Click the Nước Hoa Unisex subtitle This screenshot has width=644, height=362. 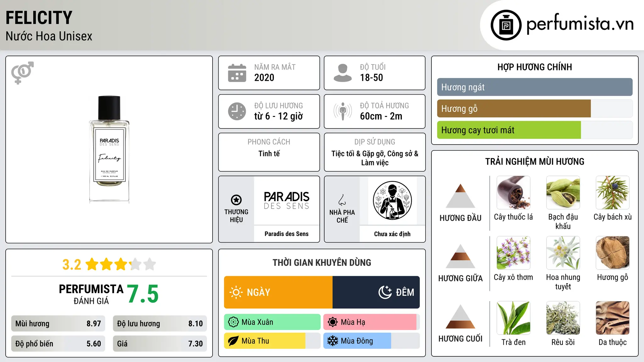coord(49,36)
